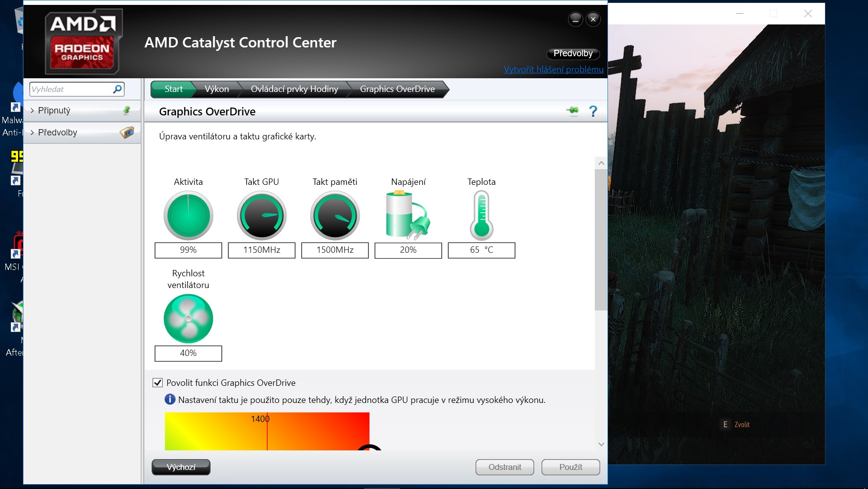Go to Start breadcrumb tab

point(174,89)
